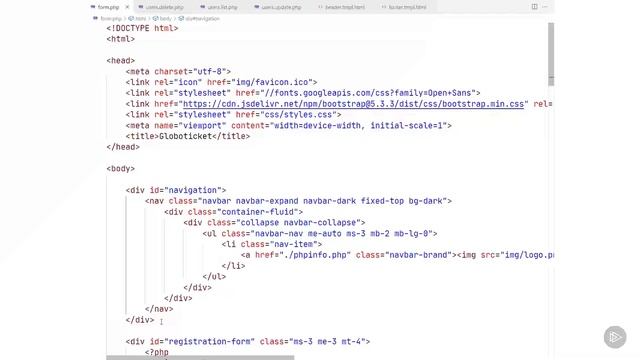
Task: Click the div id="navigation" line
Action: click(176, 190)
